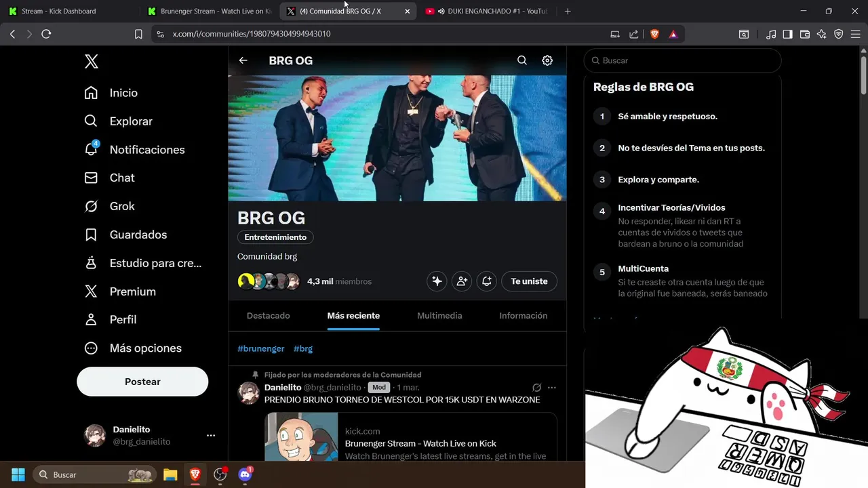Open the more options dots on pinned post
Image resolution: width=868 pixels, height=488 pixels.
(x=552, y=388)
